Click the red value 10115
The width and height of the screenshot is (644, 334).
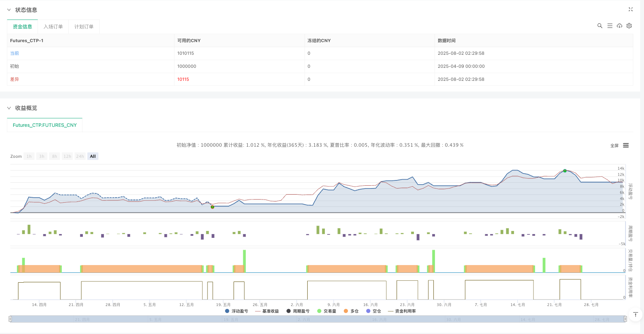[183, 79]
